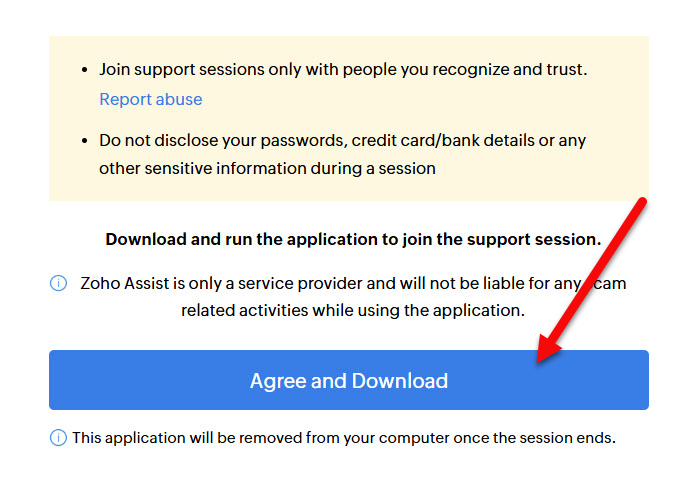Click 'This application will be removed' notice text
697x480 pixels.
(x=344, y=438)
